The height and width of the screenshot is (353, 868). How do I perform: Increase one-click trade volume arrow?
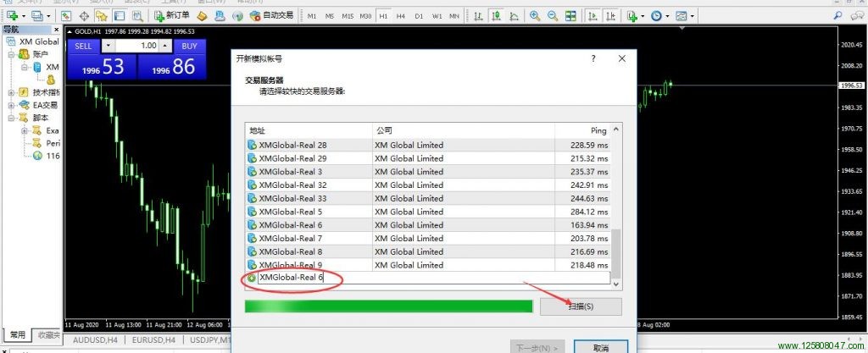[x=165, y=46]
